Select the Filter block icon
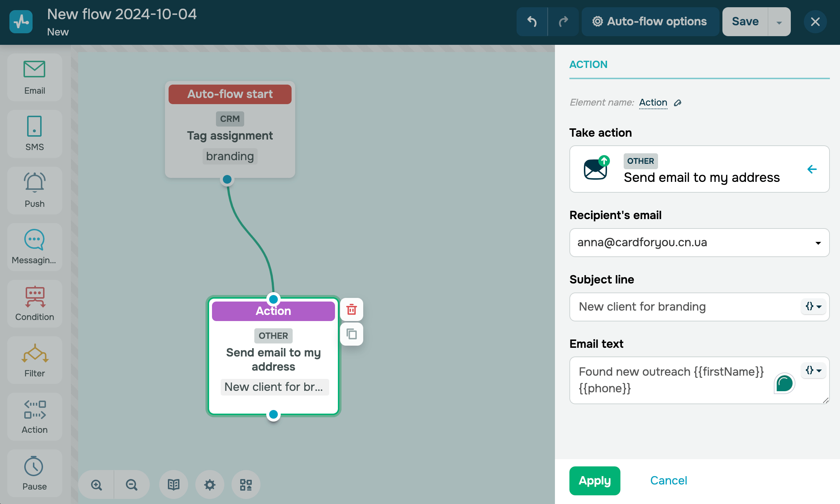 click(34, 360)
